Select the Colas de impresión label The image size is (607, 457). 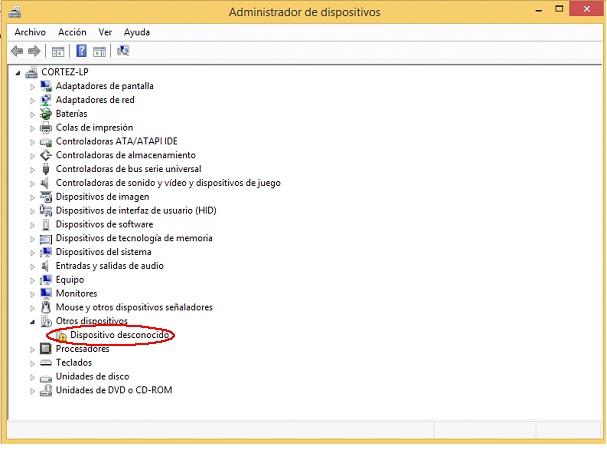tap(94, 127)
